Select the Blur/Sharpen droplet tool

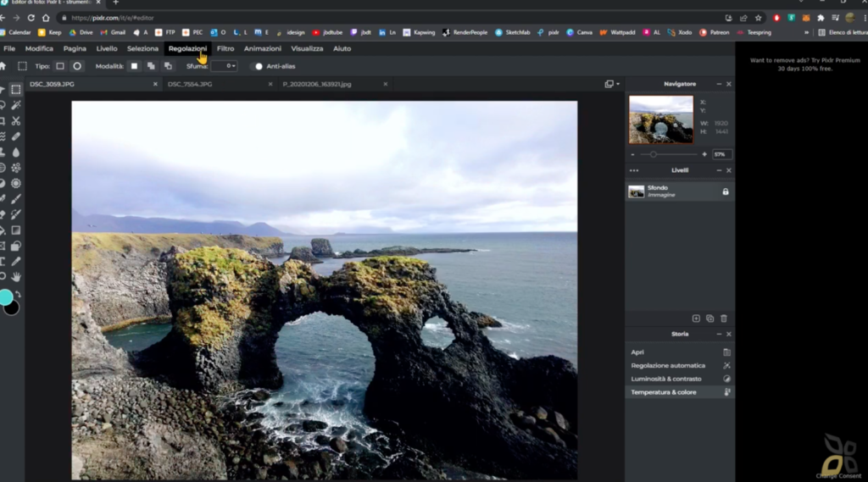16,152
